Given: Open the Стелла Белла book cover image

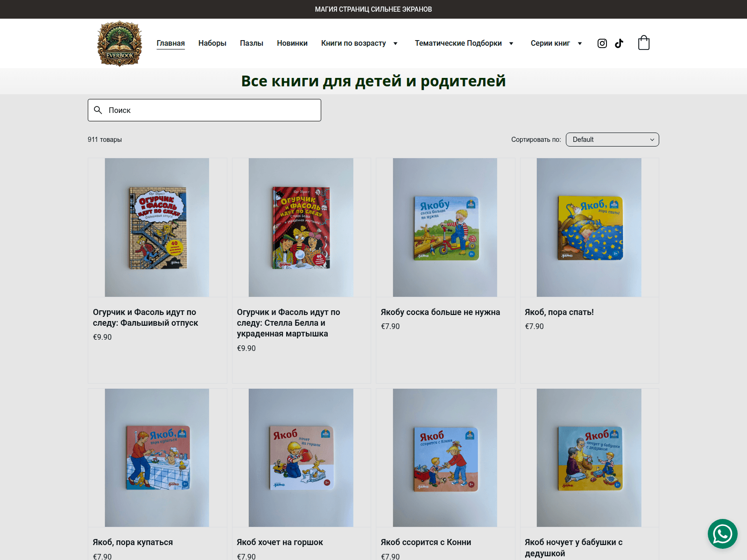Looking at the screenshot, I should tap(301, 227).
